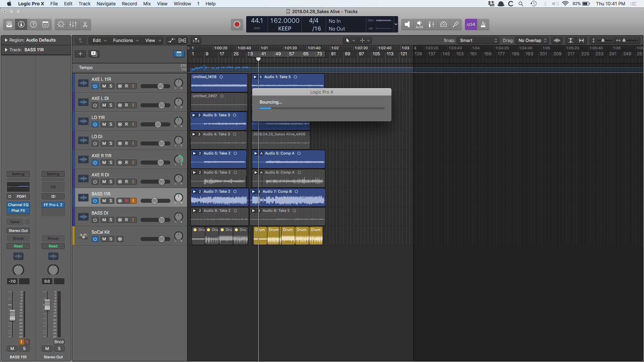The image size is (644, 362).
Task: Click the BASS 11R channel strip fader
Action: (12, 315)
